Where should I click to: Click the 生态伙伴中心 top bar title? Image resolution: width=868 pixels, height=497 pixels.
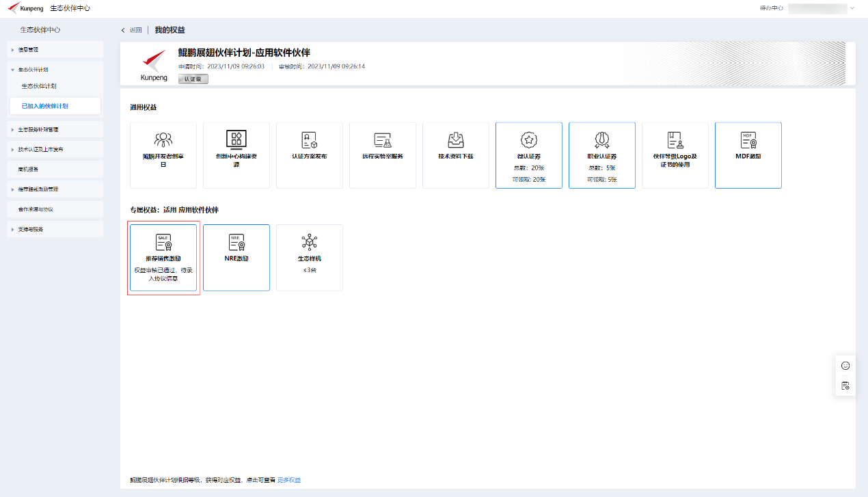click(70, 8)
